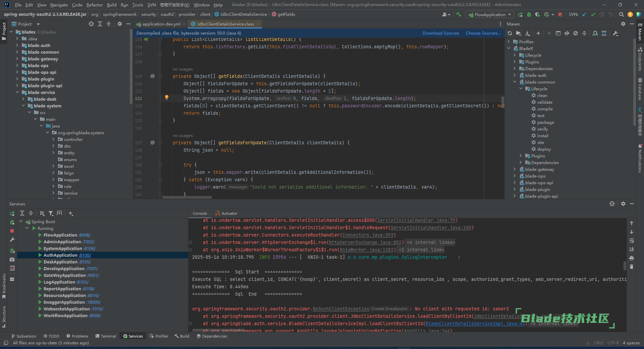Change UTF-8 file encoding in status bar
The height and width of the screenshot is (349, 644).
pyautogui.click(x=613, y=343)
